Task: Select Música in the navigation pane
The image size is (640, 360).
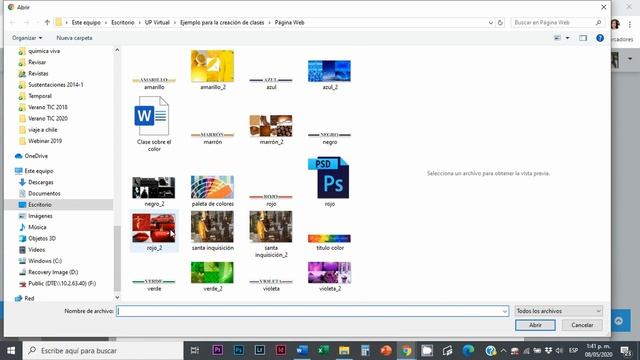Action: [37, 227]
